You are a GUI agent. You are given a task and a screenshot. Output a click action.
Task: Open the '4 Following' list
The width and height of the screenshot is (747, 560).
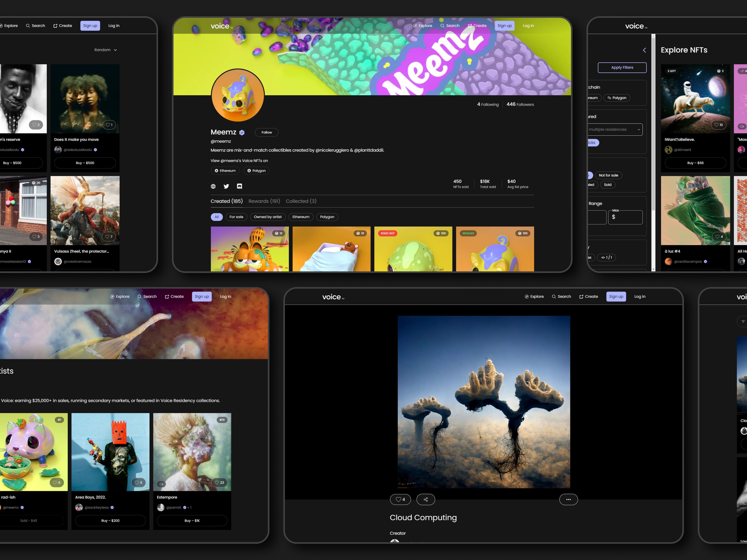(488, 104)
